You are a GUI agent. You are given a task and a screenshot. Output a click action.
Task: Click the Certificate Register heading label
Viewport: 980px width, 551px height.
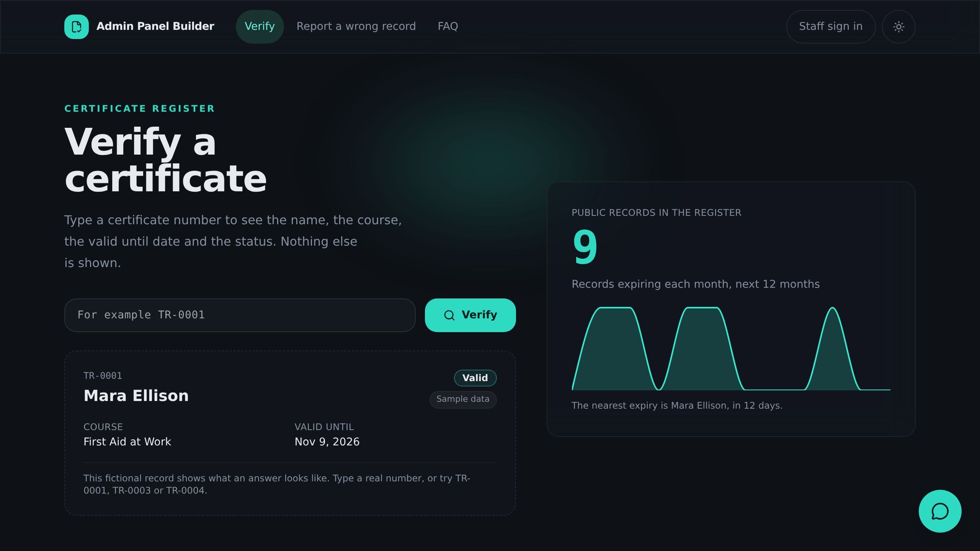140,109
